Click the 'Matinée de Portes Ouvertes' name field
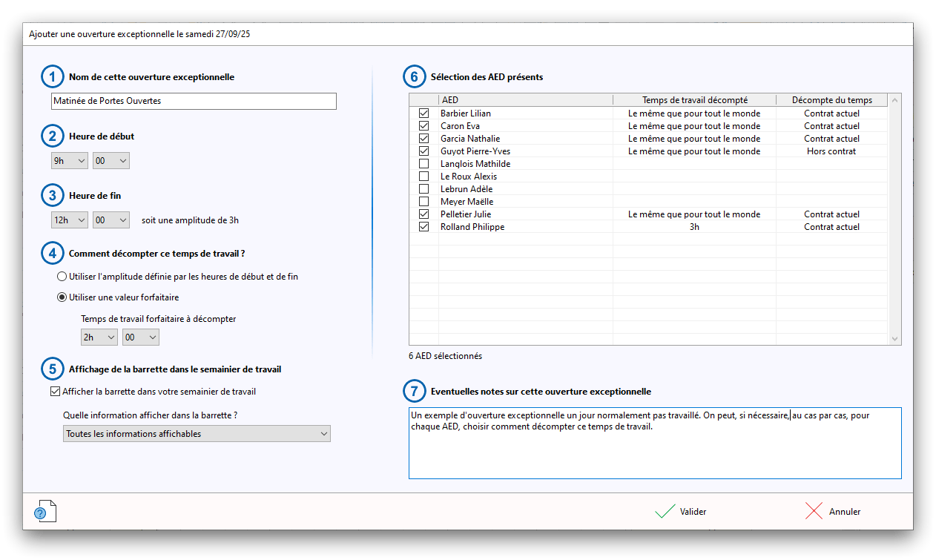The image size is (936, 560). click(194, 101)
